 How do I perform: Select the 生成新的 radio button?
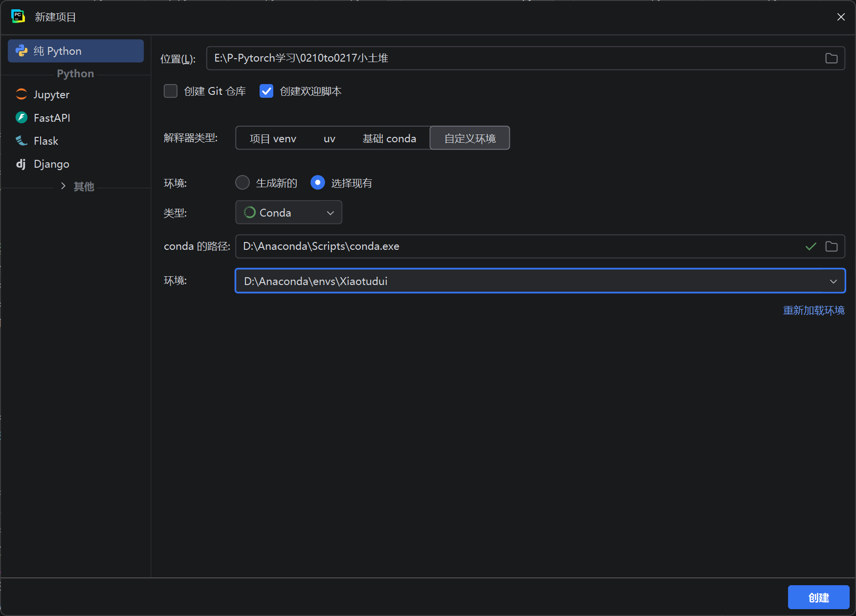[x=242, y=183]
